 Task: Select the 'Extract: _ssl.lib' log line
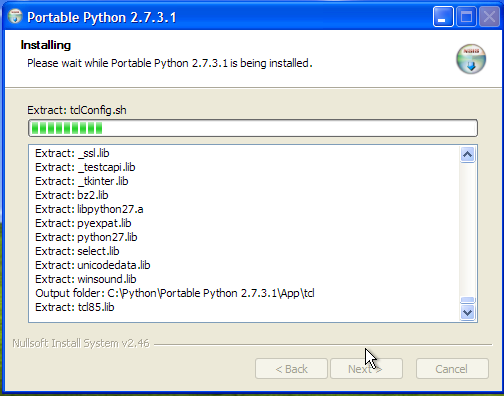tap(72, 153)
